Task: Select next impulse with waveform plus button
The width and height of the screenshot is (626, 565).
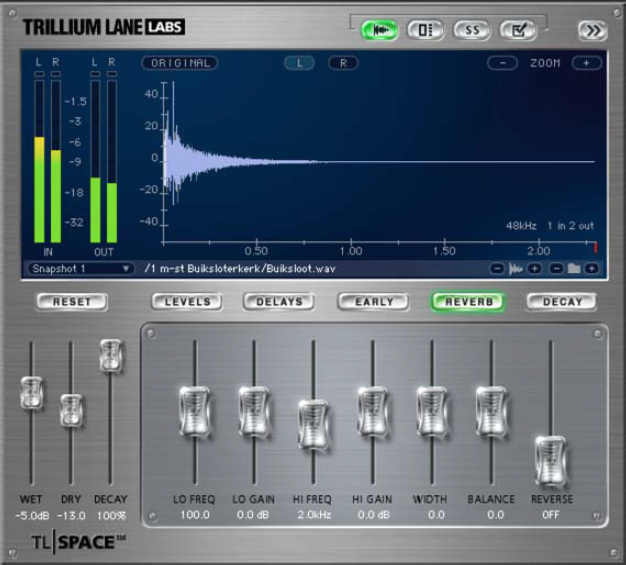Action: point(535,269)
